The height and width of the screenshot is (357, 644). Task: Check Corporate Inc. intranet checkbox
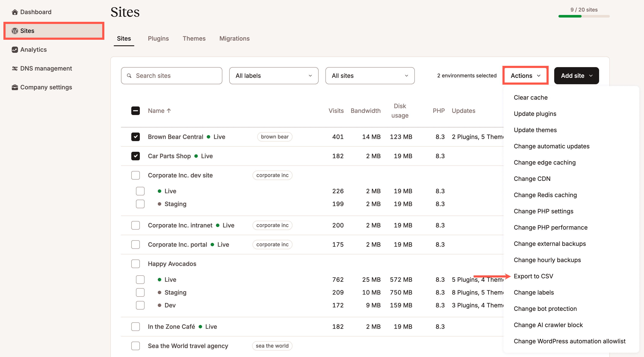tap(136, 225)
